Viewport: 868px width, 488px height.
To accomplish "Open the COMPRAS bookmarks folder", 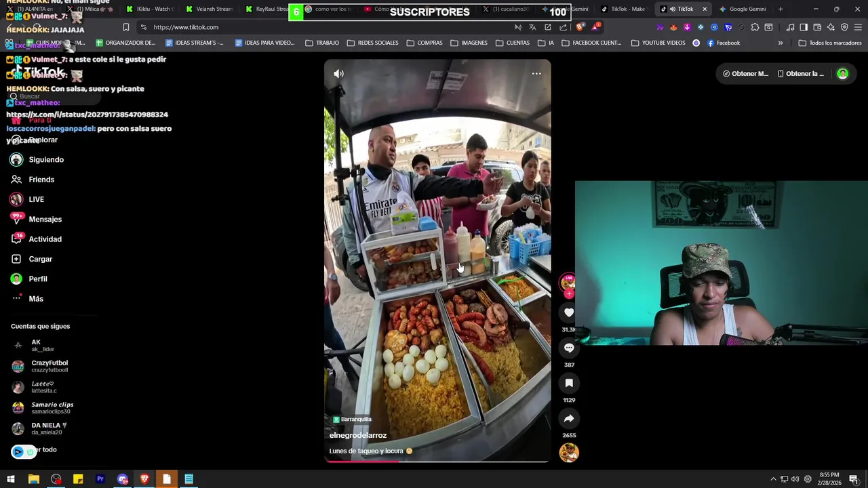I will pyautogui.click(x=425, y=43).
